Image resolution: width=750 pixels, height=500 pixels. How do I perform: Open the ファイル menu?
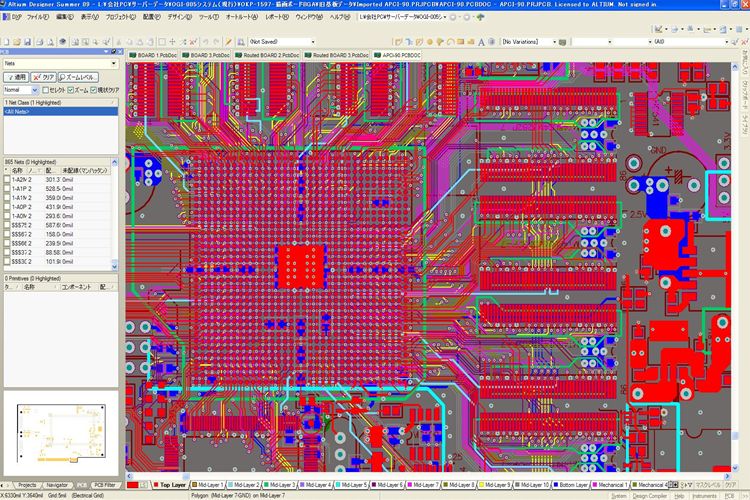(x=38, y=17)
